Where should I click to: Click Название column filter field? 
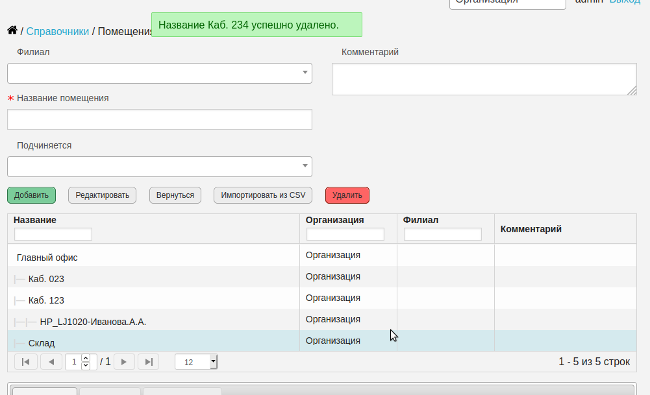click(53, 235)
